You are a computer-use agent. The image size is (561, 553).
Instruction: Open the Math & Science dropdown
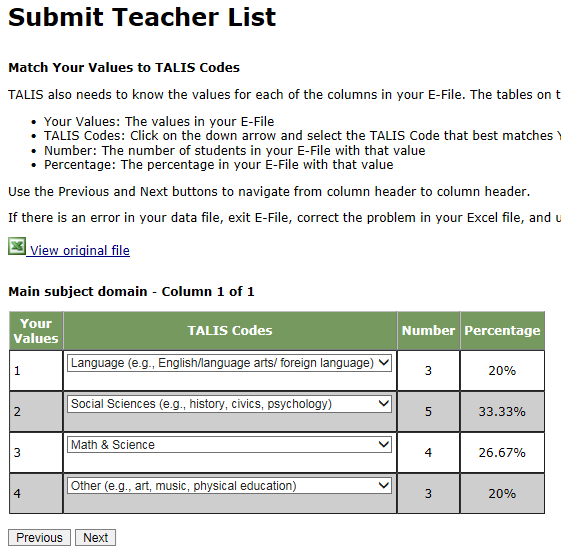[229, 445]
